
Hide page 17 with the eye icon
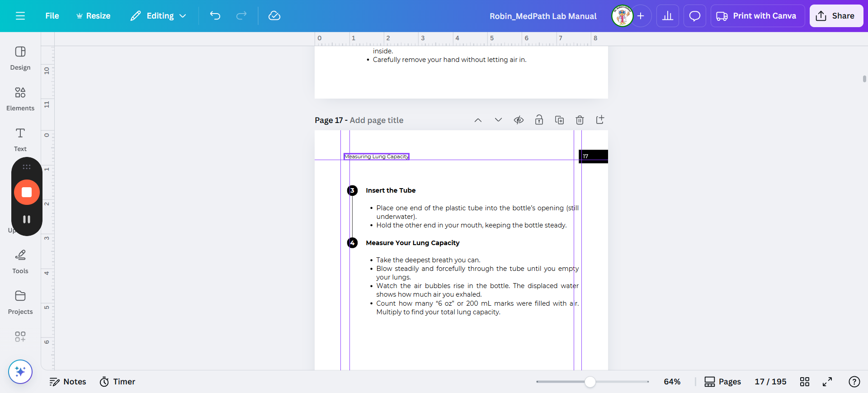click(519, 120)
